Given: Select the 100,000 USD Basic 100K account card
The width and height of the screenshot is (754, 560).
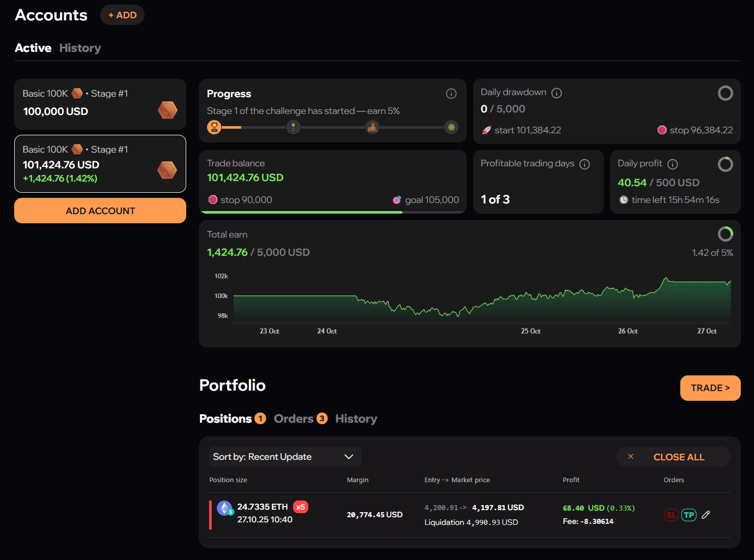Looking at the screenshot, I should [100, 104].
